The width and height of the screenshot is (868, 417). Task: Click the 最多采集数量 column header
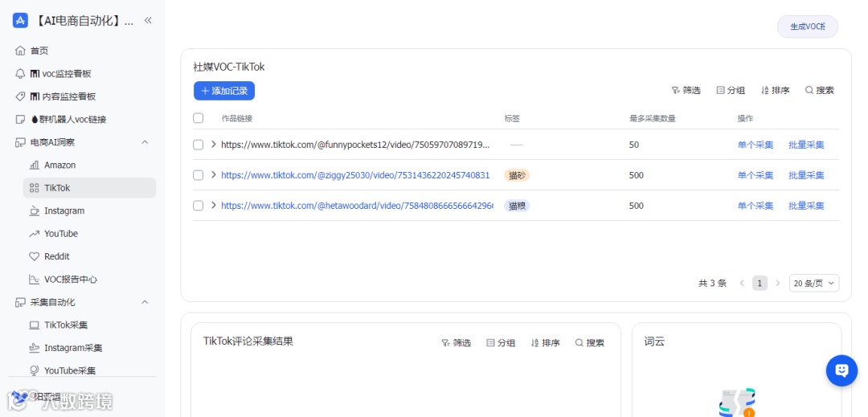[652, 118]
